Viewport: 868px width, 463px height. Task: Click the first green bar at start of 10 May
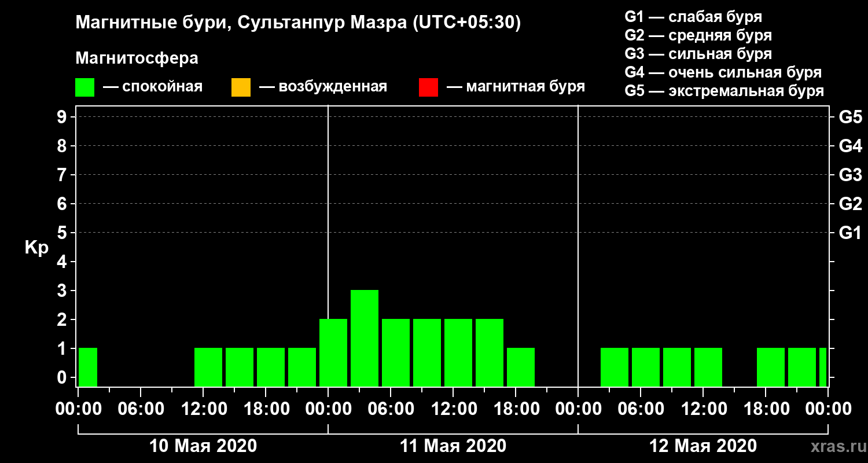click(88, 367)
